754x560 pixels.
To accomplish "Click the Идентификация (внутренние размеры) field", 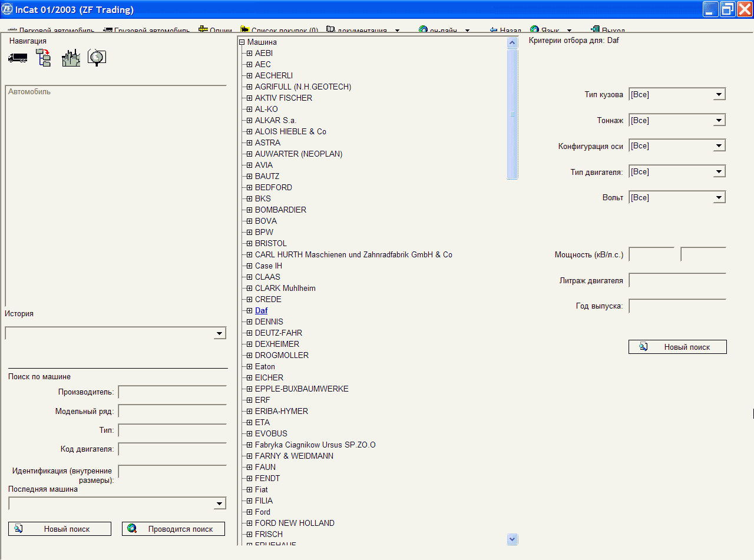I will tap(173, 472).
